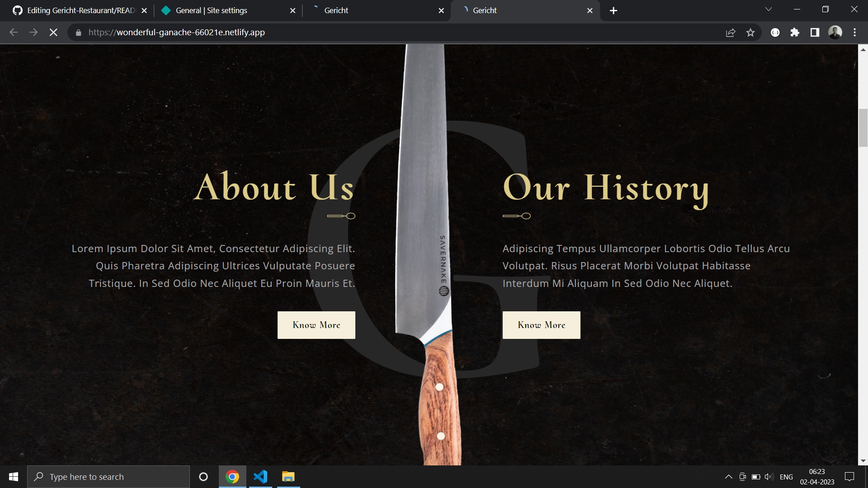Open Chrome three-dot menu
The image size is (868, 488).
pos(854,33)
